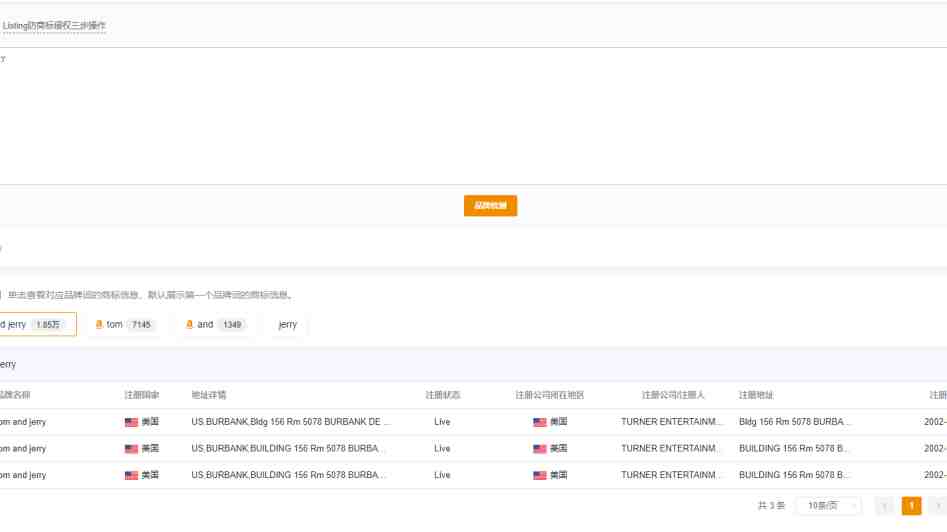Click US flag in third row 注册公司所在地区
This screenshot has height=532, width=947.
pyautogui.click(x=540, y=475)
